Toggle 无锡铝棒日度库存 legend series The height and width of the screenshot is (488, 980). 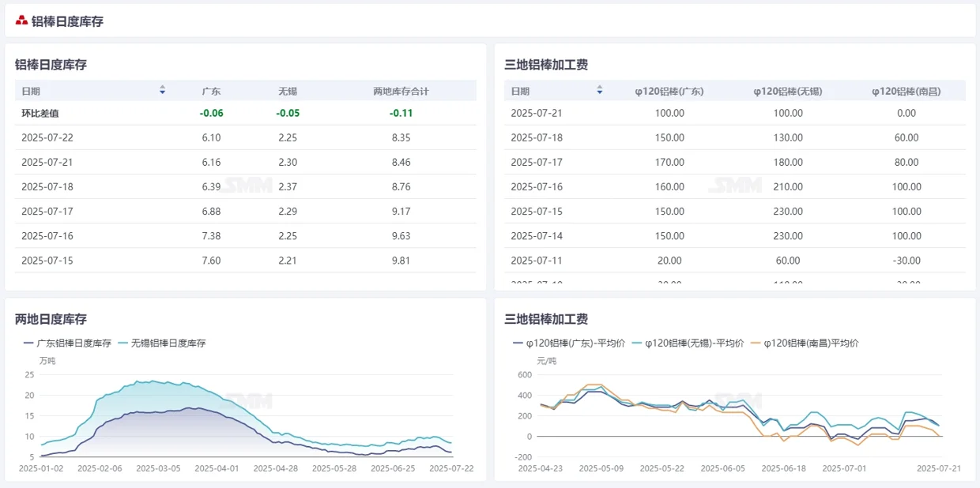pyautogui.click(x=162, y=343)
